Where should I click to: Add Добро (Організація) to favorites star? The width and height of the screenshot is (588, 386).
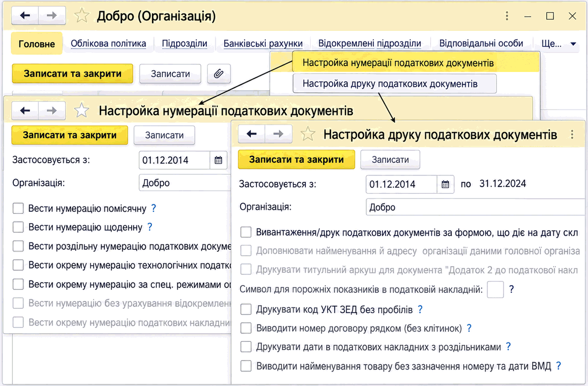pyautogui.click(x=81, y=16)
